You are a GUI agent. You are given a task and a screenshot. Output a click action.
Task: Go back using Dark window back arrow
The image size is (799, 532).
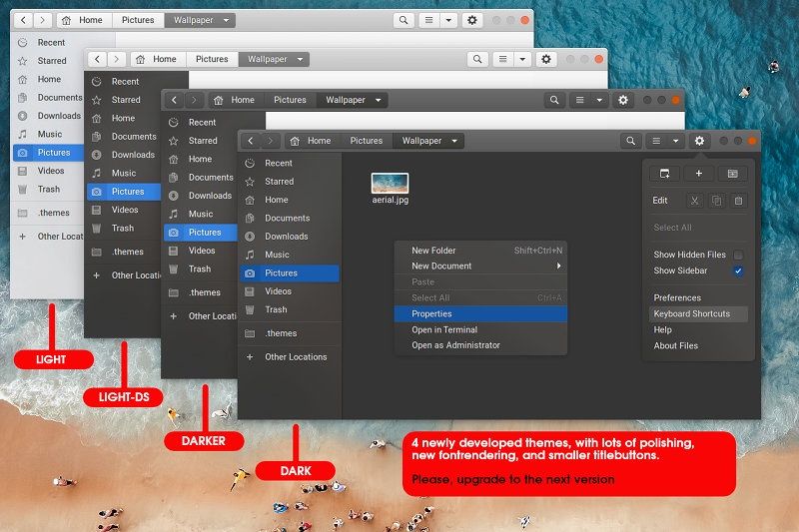(251, 141)
